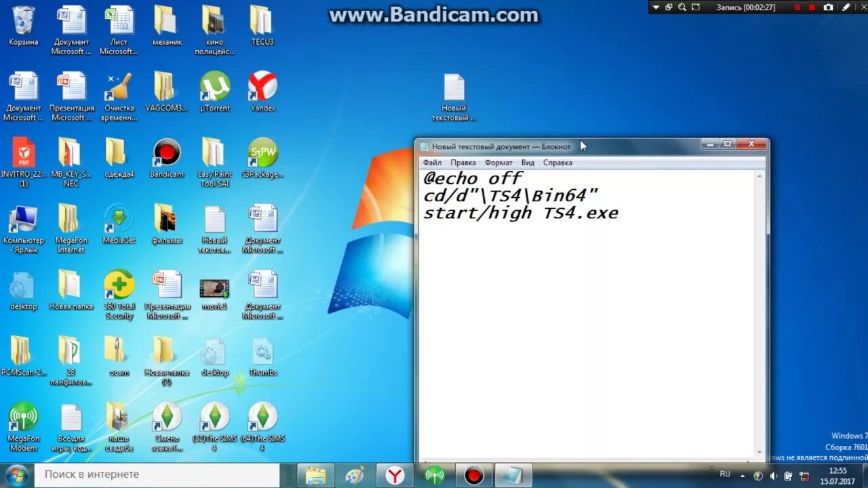Screen dimensions: 868x488
Task: Select the одежда4 folder icon
Action: (119, 159)
